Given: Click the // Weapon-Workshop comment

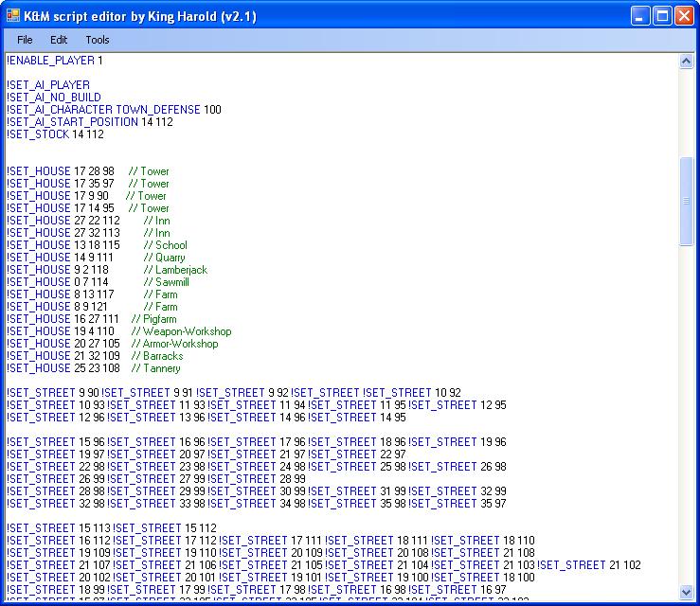Looking at the screenshot, I should point(181,331).
